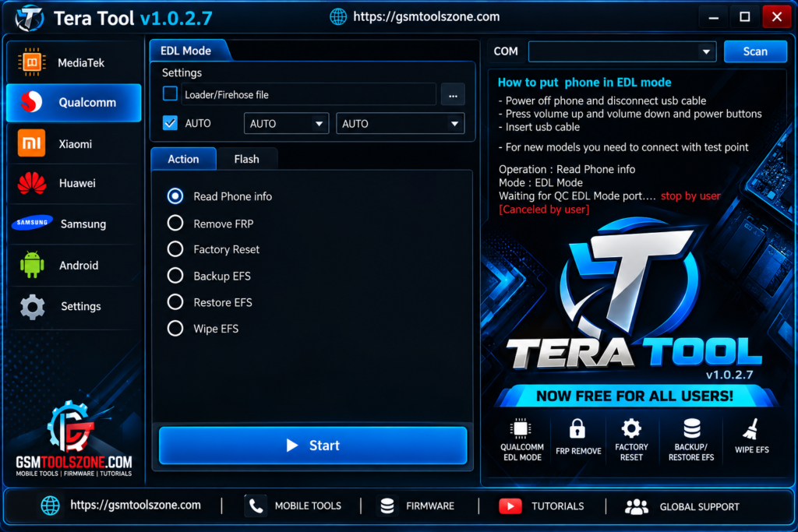The height and width of the screenshot is (532, 798).
Task: Click the Backup/Restore EFS database icon
Action: point(692,428)
